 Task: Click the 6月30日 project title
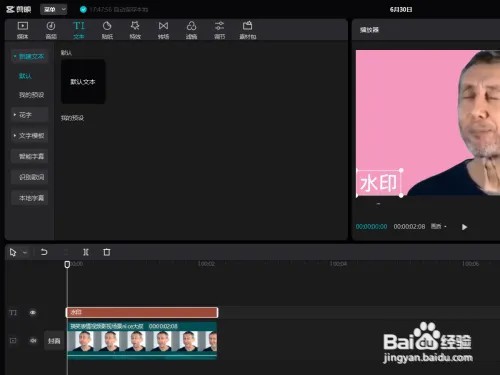pyautogui.click(x=401, y=9)
